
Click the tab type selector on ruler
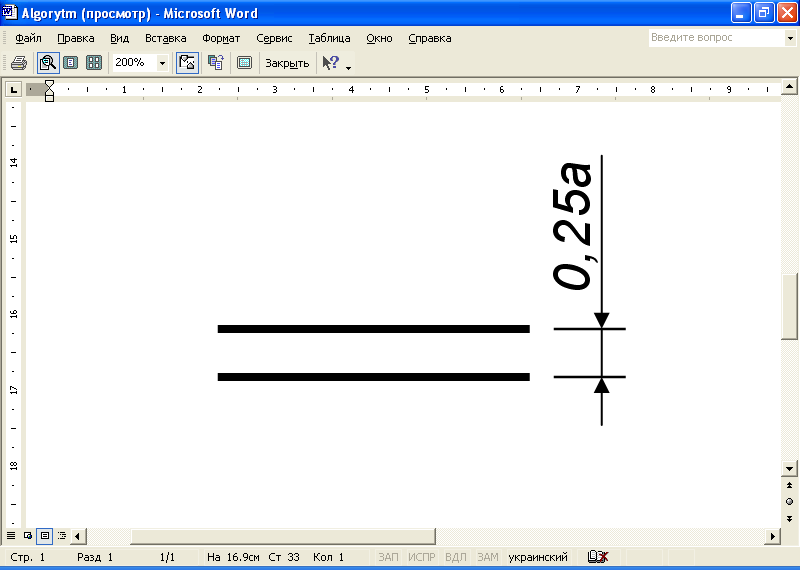13,90
